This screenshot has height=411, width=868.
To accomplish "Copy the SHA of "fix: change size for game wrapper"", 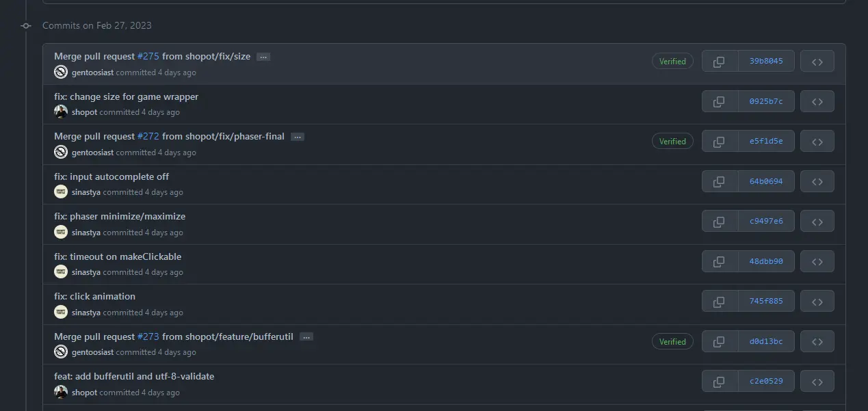I will [719, 101].
